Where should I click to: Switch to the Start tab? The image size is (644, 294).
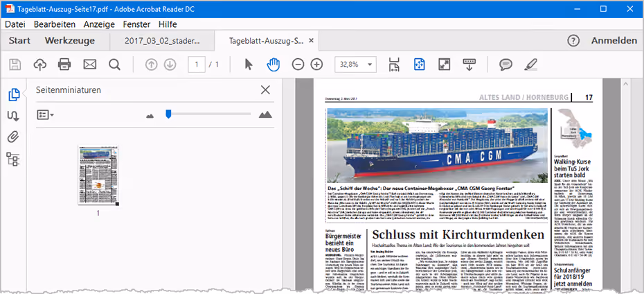pos(19,41)
